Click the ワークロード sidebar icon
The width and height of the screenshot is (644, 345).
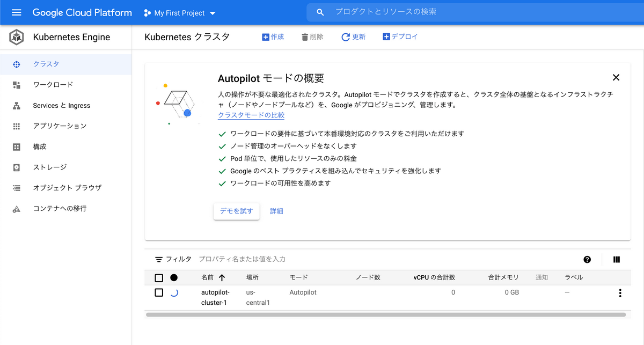17,85
